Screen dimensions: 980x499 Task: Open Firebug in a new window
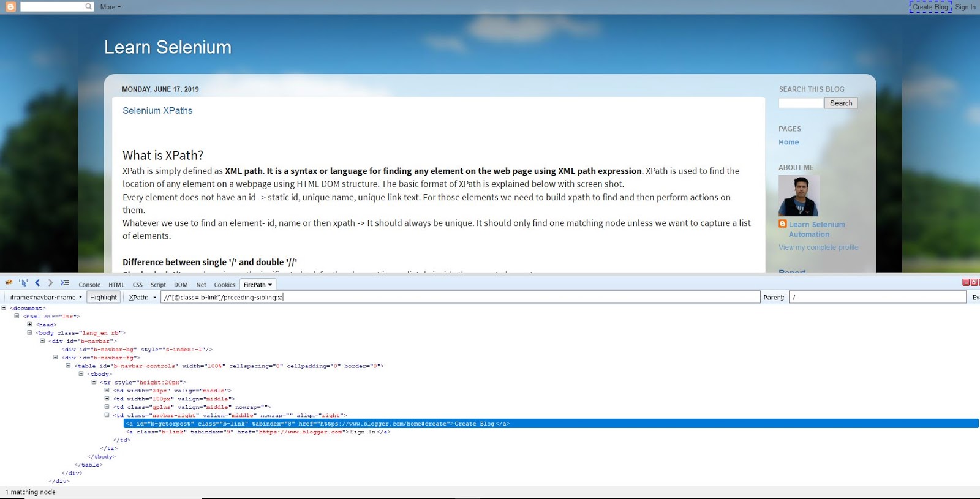click(x=974, y=282)
